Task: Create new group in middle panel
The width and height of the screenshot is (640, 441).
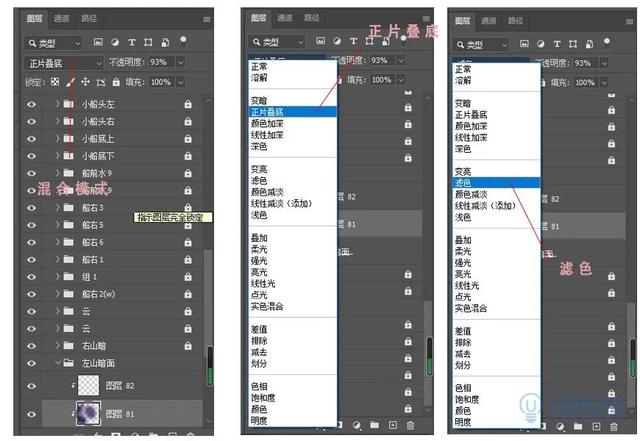Action: click(374, 425)
